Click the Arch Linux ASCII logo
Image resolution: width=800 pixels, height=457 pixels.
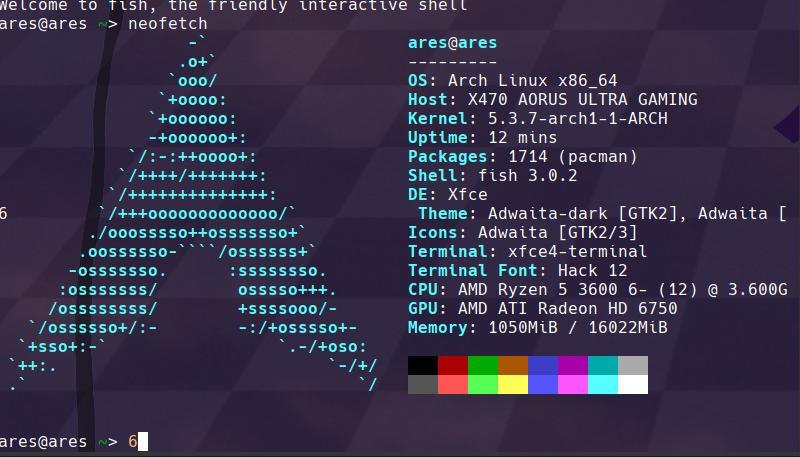coord(193,214)
